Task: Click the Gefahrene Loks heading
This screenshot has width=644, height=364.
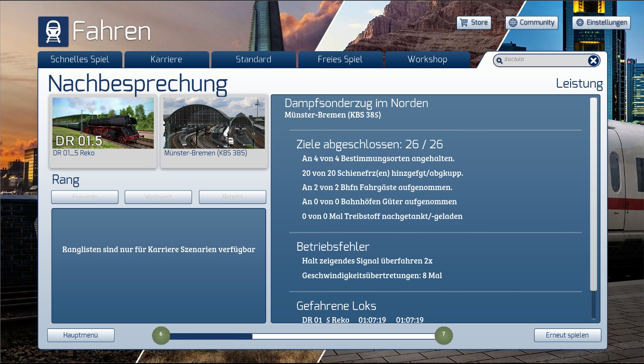Action: click(x=336, y=306)
